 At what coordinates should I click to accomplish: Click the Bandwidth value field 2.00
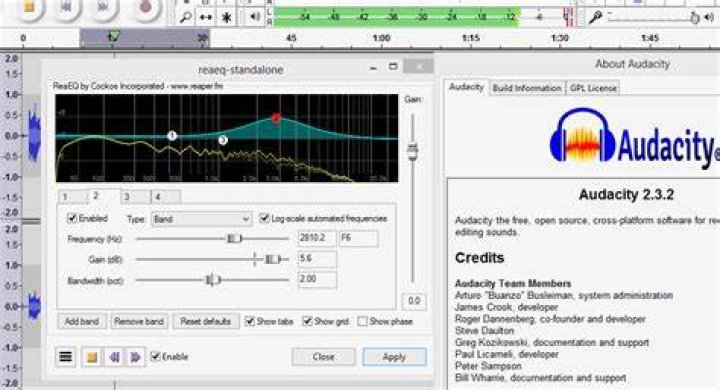[317, 280]
